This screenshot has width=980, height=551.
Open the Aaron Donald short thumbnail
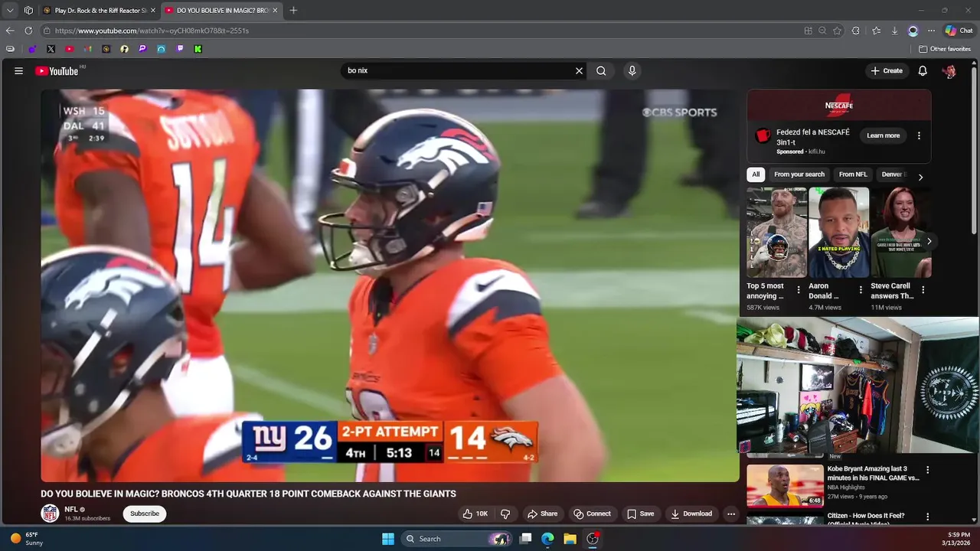(x=838, y=232)
